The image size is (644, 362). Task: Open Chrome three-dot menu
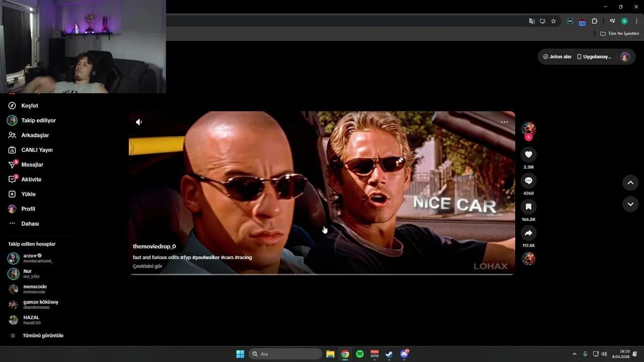(636, 21)
